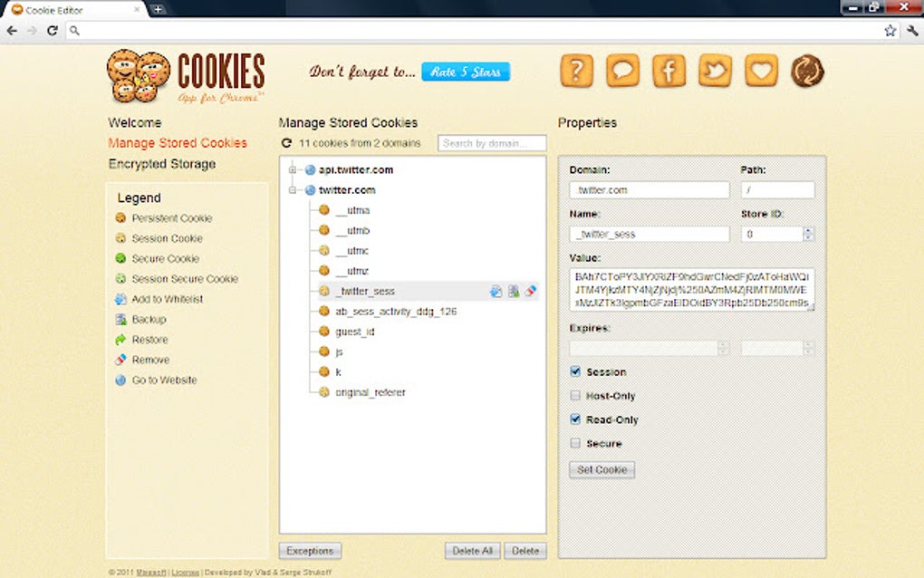This screenshot has height=578, width=924.
Task: Click the Facebook cookie icon
Action: 669,71
